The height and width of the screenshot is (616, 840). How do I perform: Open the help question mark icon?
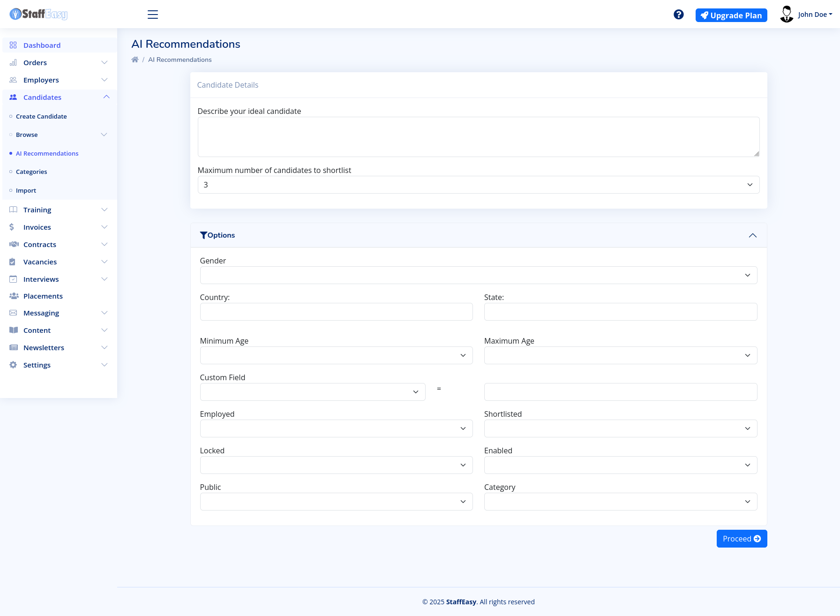[678, 15]
